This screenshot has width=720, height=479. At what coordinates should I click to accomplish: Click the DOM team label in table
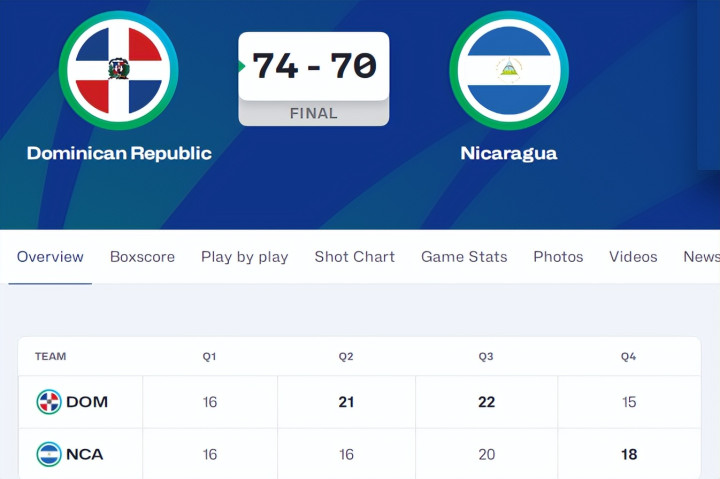point(87,402)
